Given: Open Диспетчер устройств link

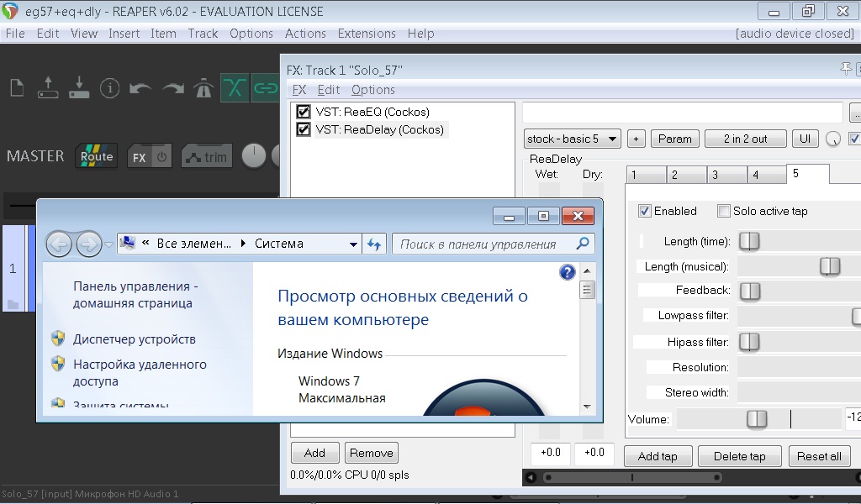Looking at the screenshot, I should (134, 339).
